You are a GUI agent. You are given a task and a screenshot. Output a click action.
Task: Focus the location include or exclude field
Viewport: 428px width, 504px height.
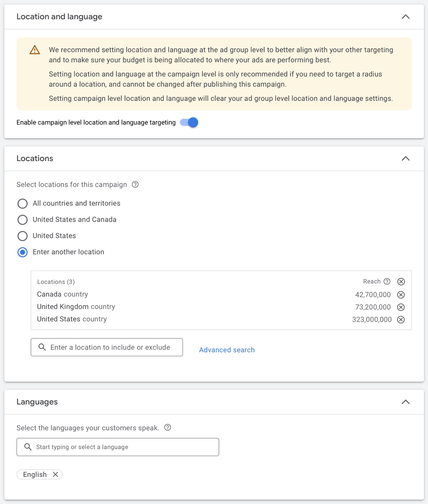click(x=110, y=347)
